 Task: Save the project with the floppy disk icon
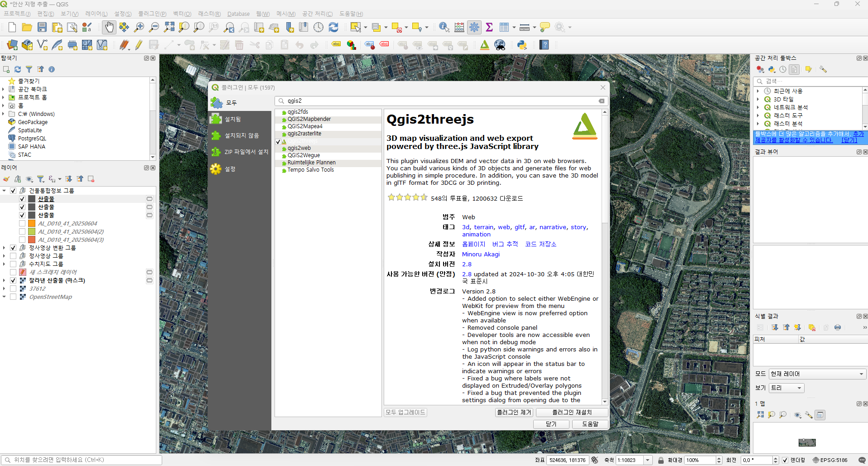coord(42,27)
